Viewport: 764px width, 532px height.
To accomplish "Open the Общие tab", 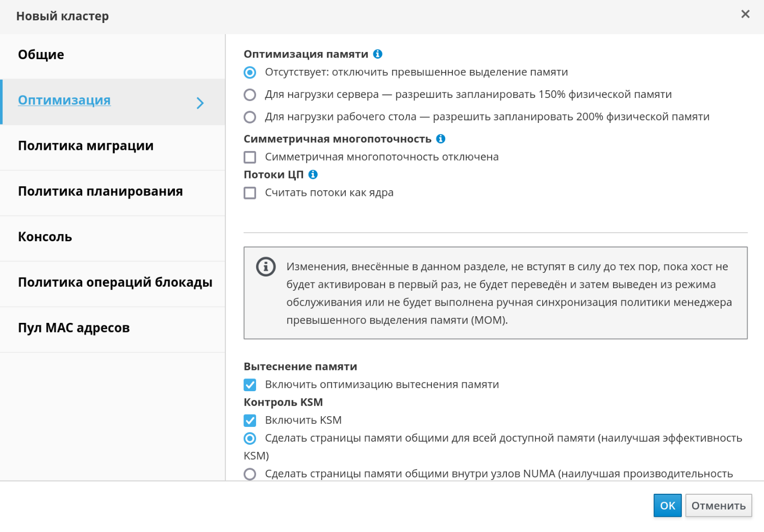I will click(41, 55).
